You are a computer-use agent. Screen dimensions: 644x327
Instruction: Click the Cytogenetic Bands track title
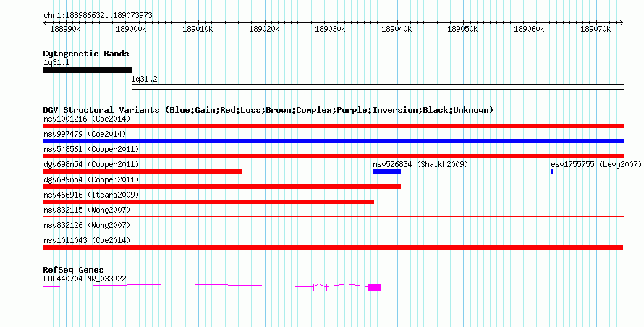pos(86,54)
